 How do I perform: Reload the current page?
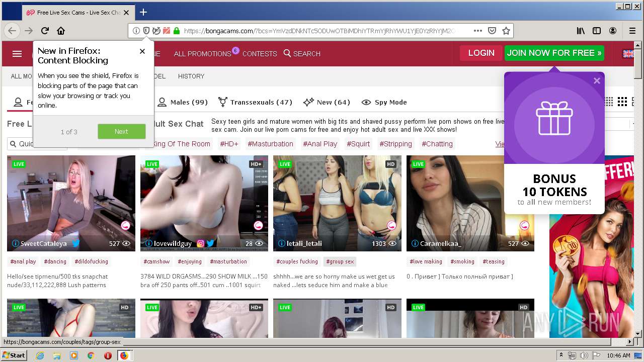click(x=45, y=31)
